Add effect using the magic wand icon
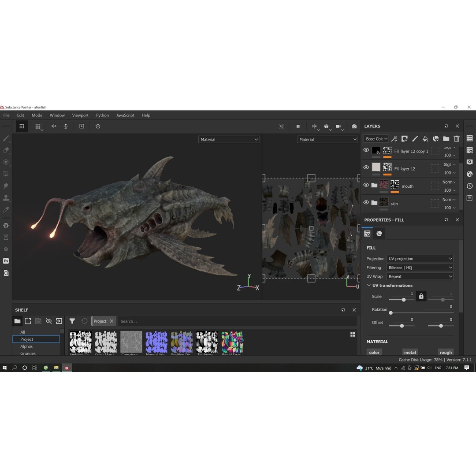 click(x=394, y=139)
